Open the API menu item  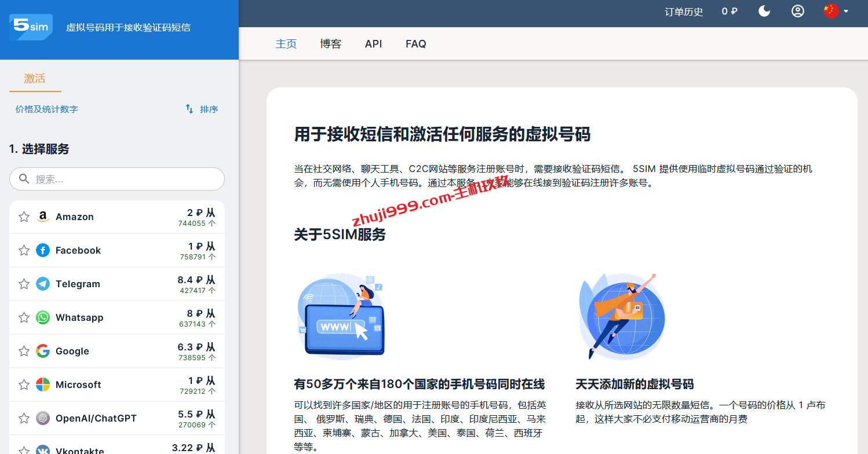[374, 43]
